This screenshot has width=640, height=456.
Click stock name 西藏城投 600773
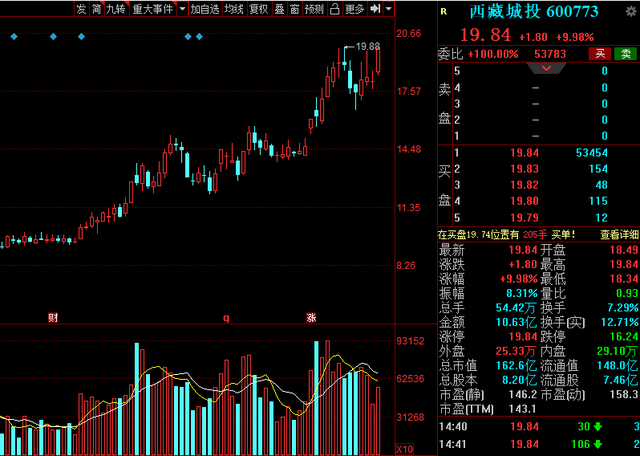click(534, 11)
